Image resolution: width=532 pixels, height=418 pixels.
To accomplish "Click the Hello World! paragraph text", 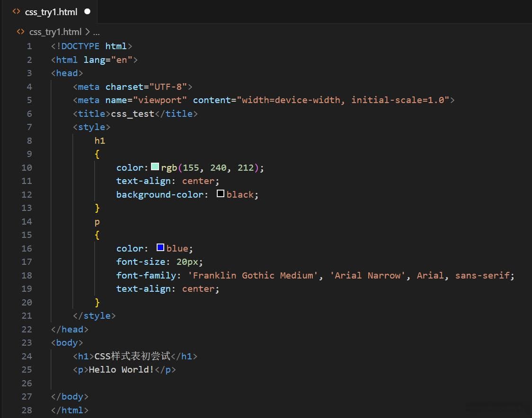I will 122,369.
